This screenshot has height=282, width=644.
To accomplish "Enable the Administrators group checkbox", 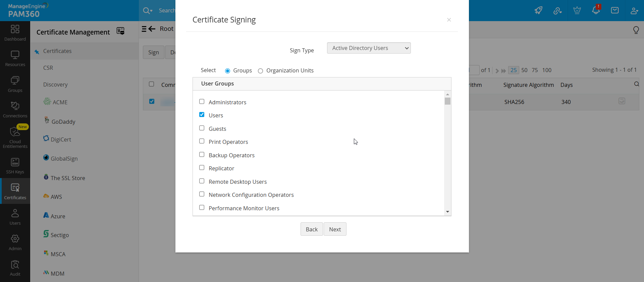I will (x=202, y=101).
